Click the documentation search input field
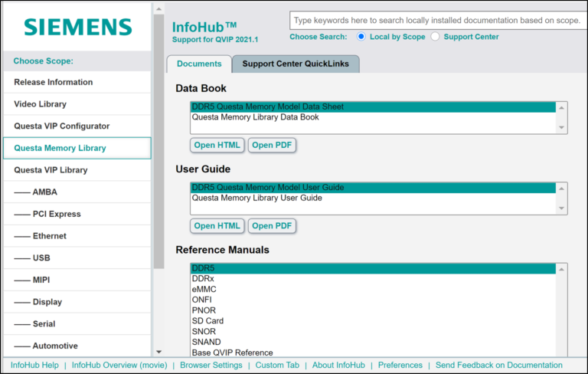The height and width of the screenshot is (374, 588). 436,21
